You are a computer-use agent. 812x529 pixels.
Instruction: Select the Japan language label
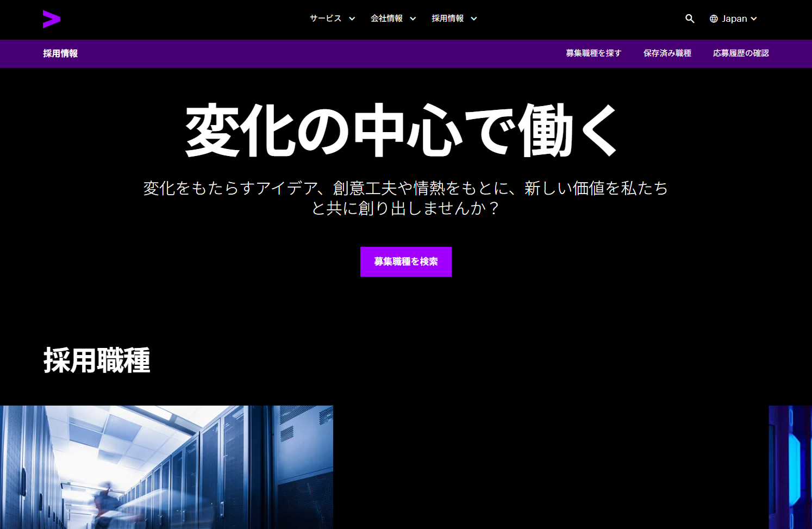click(734, 19)
